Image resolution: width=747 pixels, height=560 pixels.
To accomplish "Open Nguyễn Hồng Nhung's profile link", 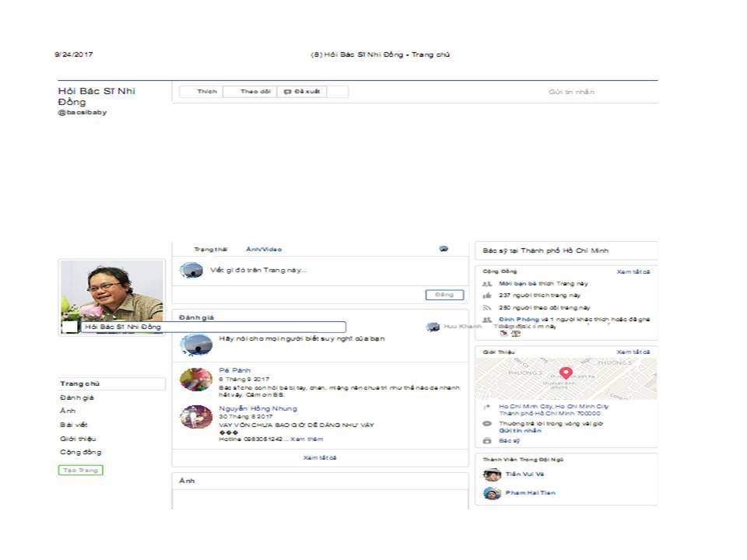I will point(258,408).
